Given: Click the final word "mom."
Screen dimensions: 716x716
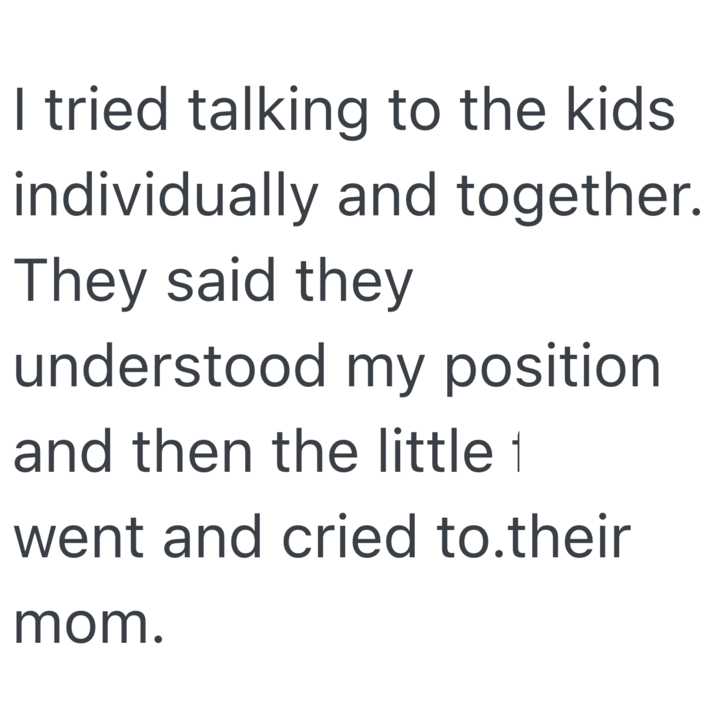Looking at the screenshot, I should tap(86, 626).
